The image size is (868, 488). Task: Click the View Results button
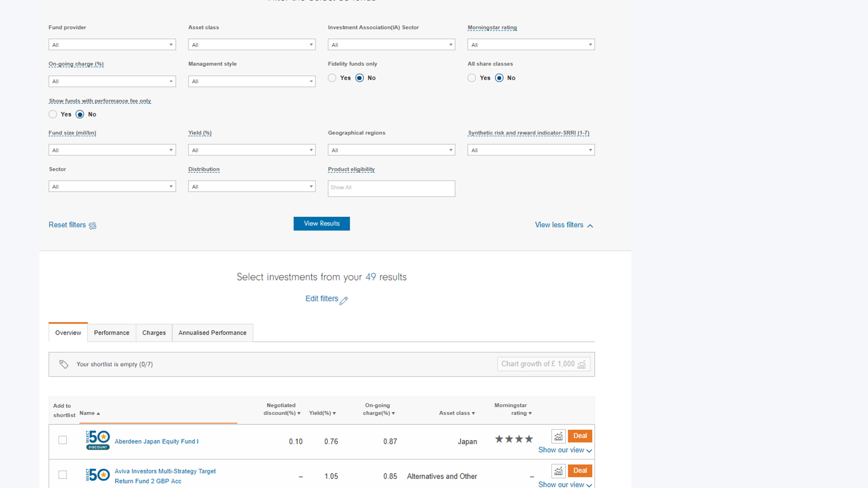(322, 224)
